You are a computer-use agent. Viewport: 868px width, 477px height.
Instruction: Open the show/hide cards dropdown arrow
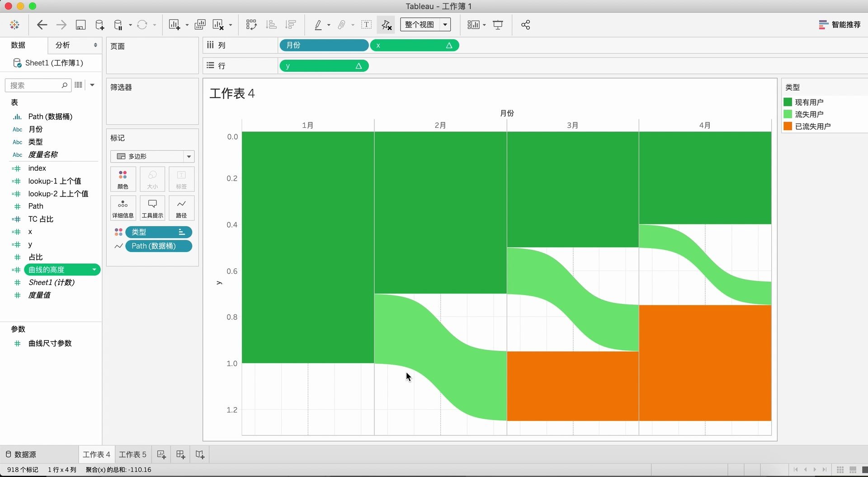click(x=484, y=25)
